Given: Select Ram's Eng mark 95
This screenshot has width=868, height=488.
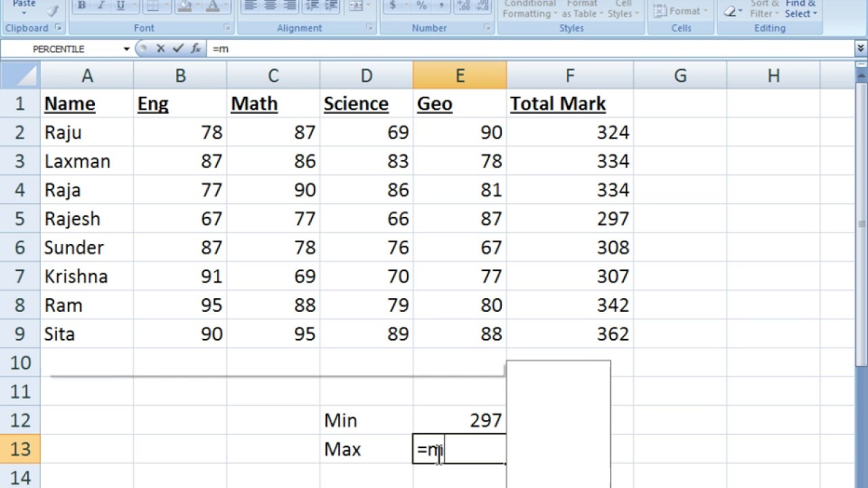Looking at the screenshot, I should coord(180,305).
